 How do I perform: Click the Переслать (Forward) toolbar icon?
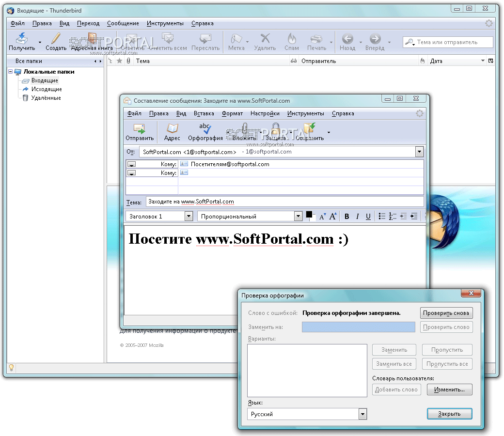click(x=205, y=38)
